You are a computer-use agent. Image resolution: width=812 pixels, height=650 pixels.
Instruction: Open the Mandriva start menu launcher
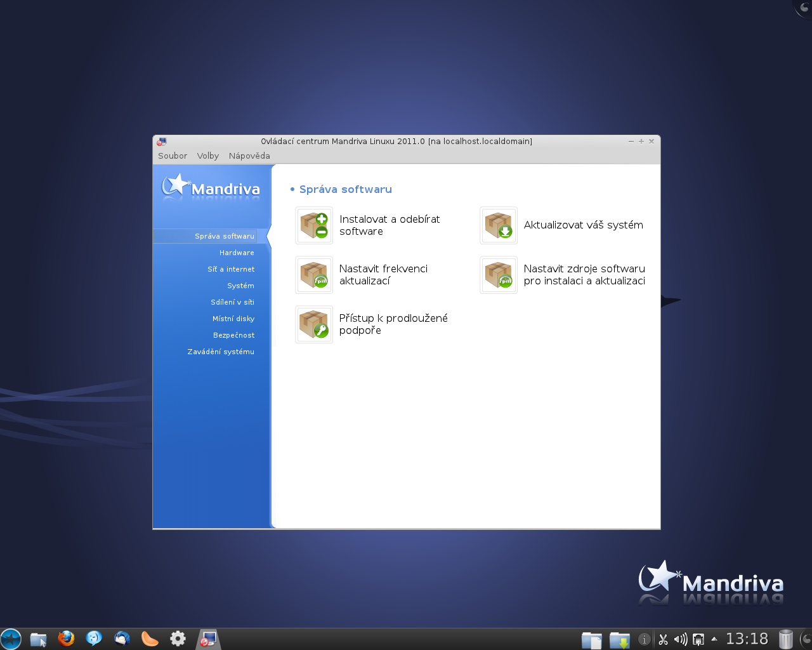(11, 639)
